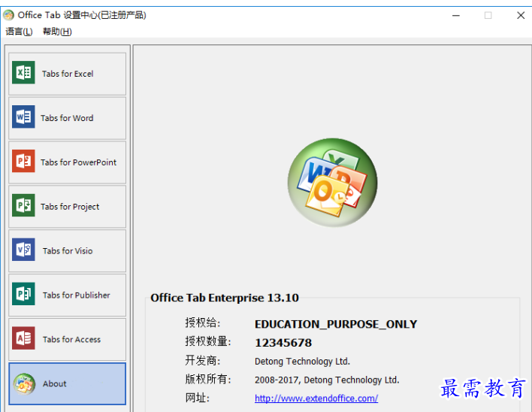The image size is (532, 412).
Task: Close the Office Tab settings window
Action: (521, 15)
